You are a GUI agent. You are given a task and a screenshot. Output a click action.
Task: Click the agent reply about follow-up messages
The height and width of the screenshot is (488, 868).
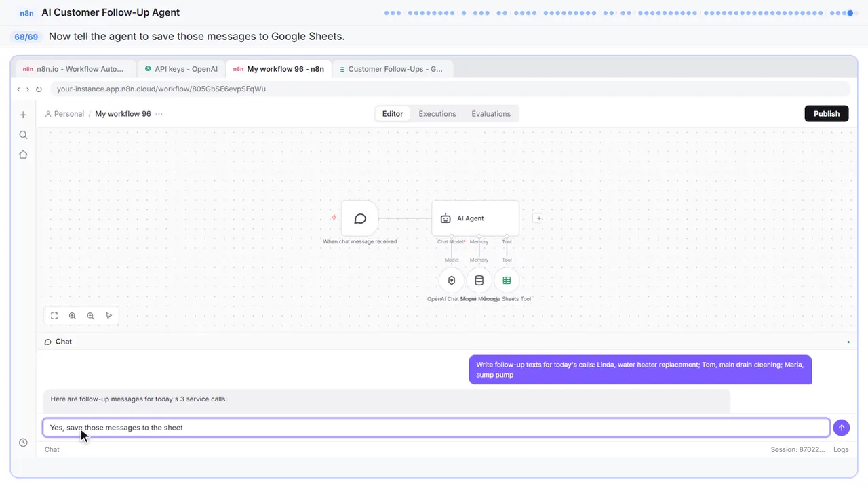point(387,400)
